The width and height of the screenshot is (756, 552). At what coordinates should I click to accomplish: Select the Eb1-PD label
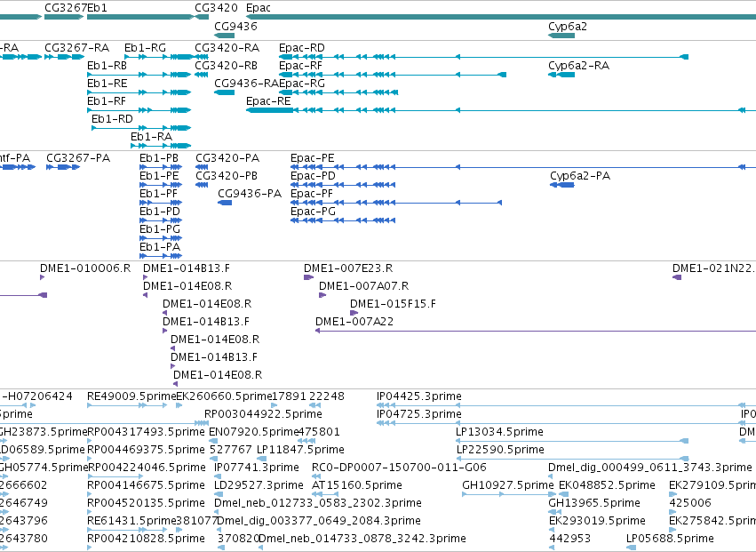point(160,212)
